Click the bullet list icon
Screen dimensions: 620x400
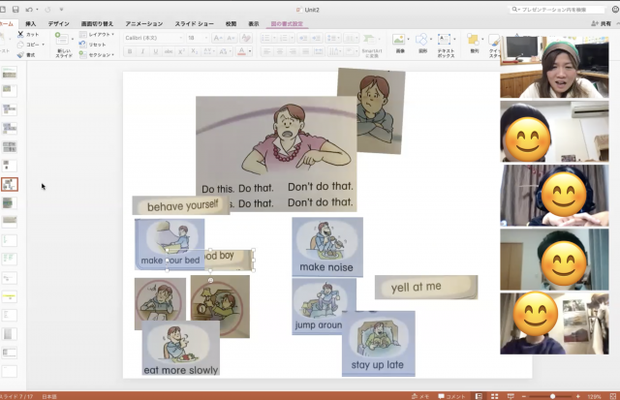(x=266, y=38)
